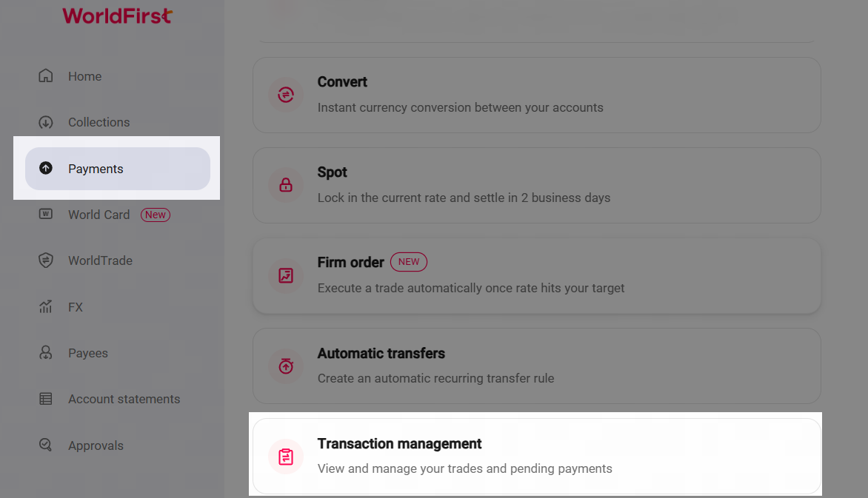Viewport: 868px width, 498px height.
Task: Click the Payees person icon
Action: pyautogui.click(x=46, y=353)
